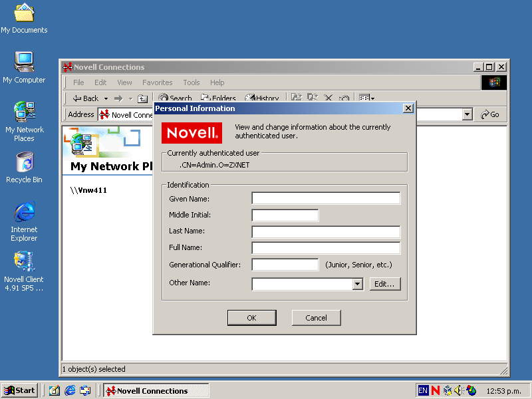Click the Full Name field

click(326, 248)
